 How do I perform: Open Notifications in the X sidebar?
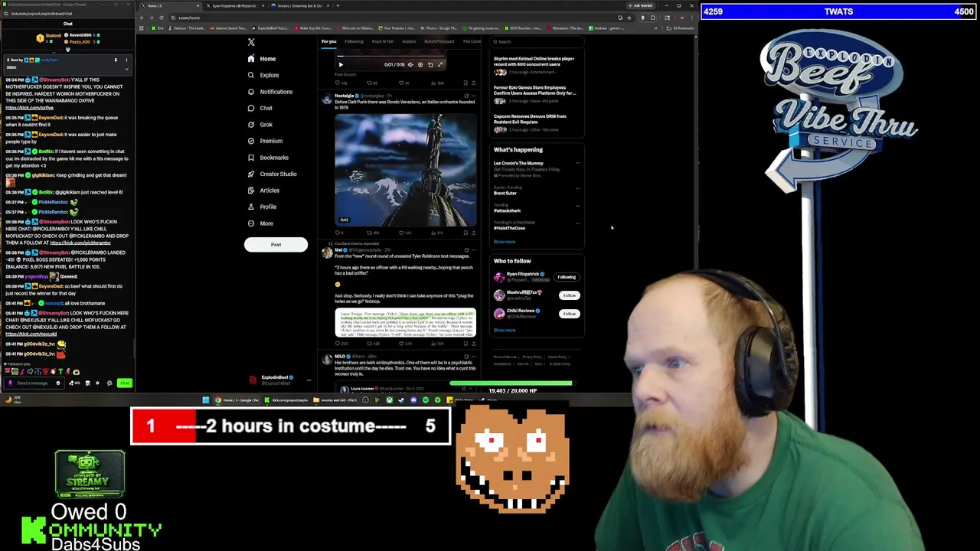pos(269,92)
